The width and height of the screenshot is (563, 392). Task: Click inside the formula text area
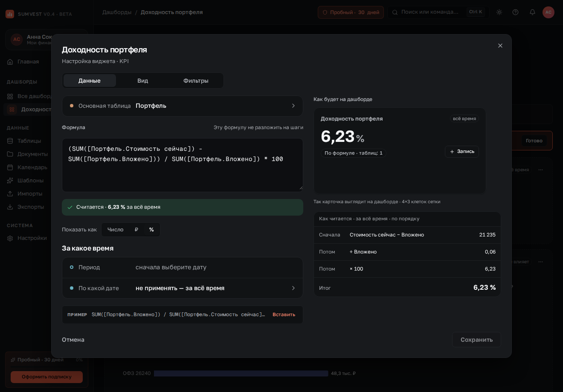tap(183, 165)
